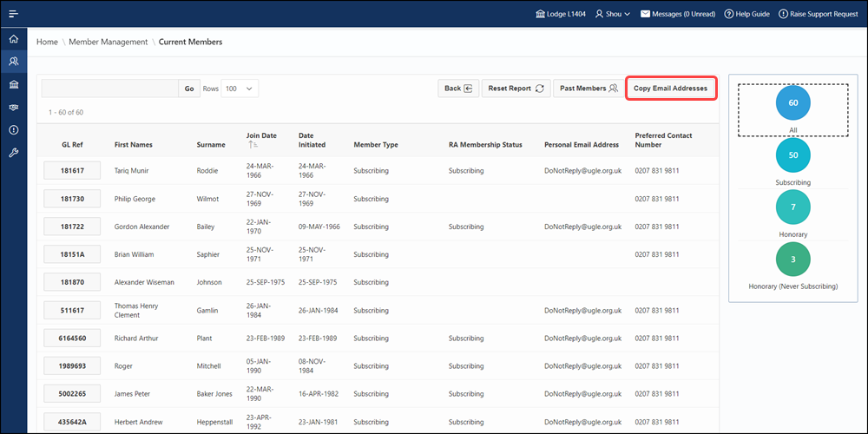Go to Home breadcrumb
This screenshot has height=434, width=868.
(x=47, y=42)
